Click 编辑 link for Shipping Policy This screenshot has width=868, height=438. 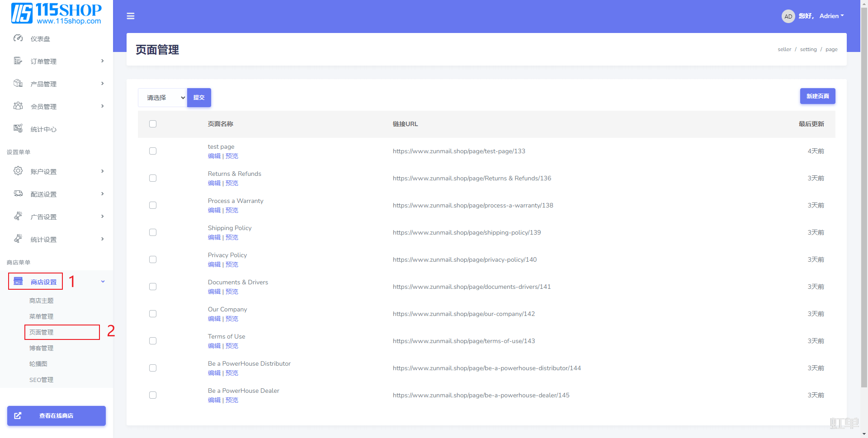click(x=214, y=237)
